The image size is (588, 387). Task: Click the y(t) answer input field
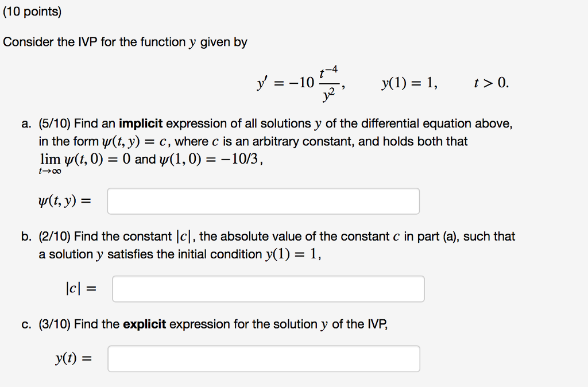(x=263, y=358)
